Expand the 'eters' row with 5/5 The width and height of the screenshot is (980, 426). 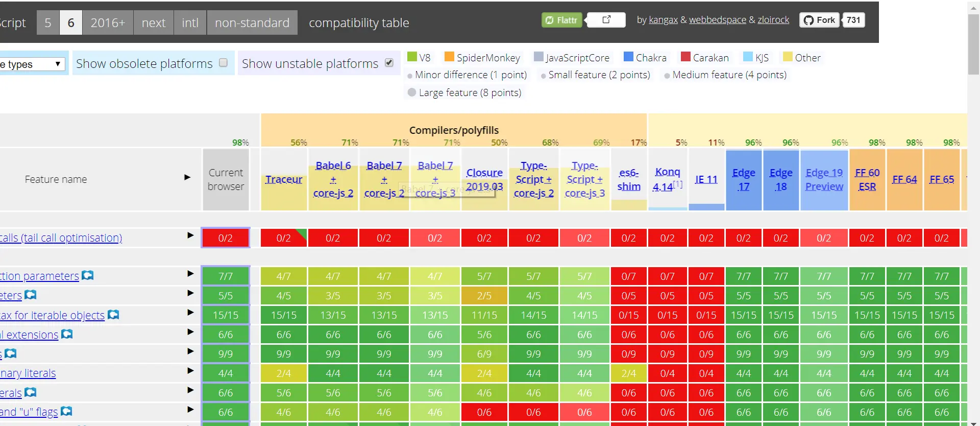190,293
